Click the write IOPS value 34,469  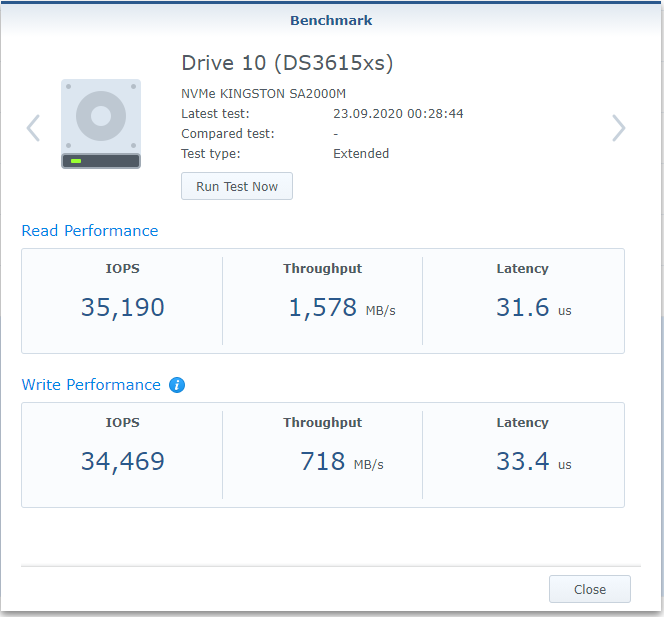[122, 462]
